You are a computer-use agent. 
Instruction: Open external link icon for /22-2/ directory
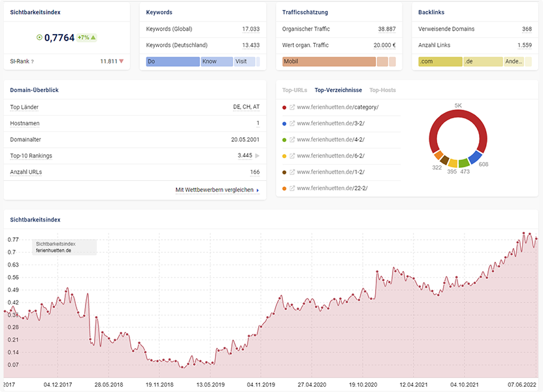tap(292, 189)
